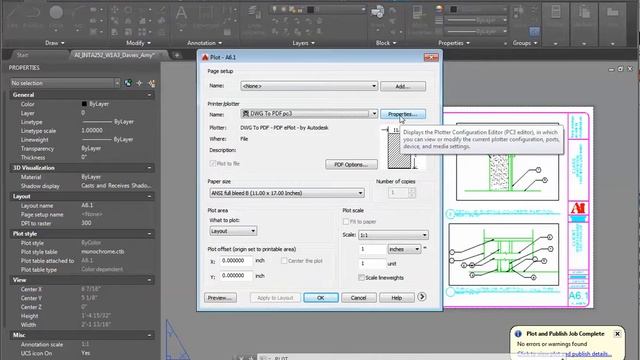Open the Page setup Name dropdown
This screenshot has height=360, width=640.
[309, 86]
